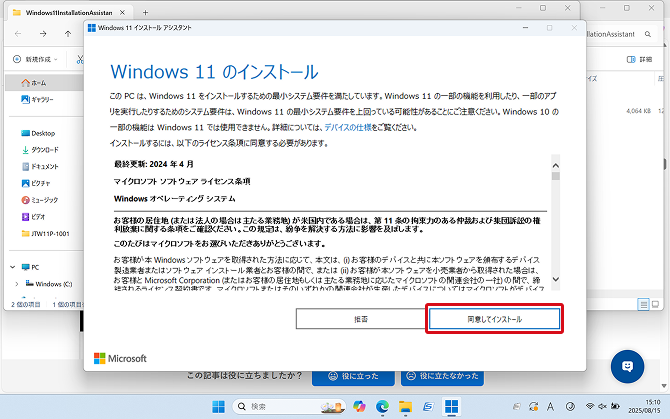Image resolution: width=670 pixels, height=419 pixels.
Task: Open 新規作成 dropdown in Explorer
Action: tap(35, 59)
